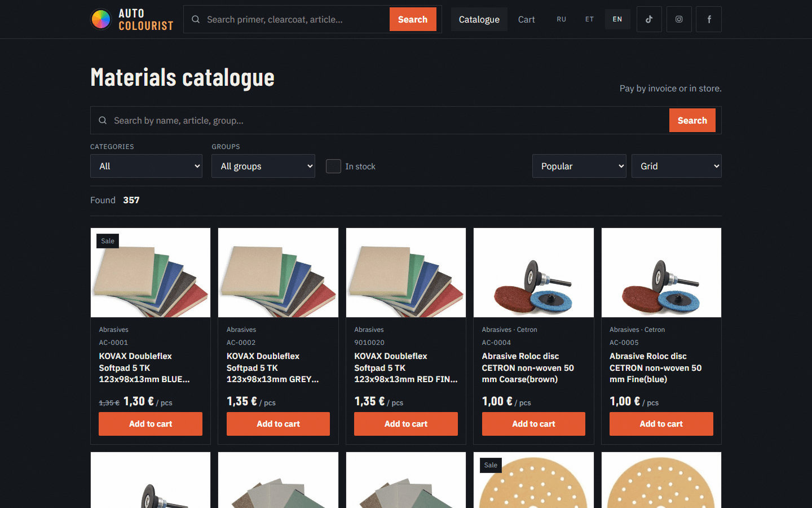Open the Grid view mode dropdown
Viewport: 812px width, 508px height.
point(677,166)
